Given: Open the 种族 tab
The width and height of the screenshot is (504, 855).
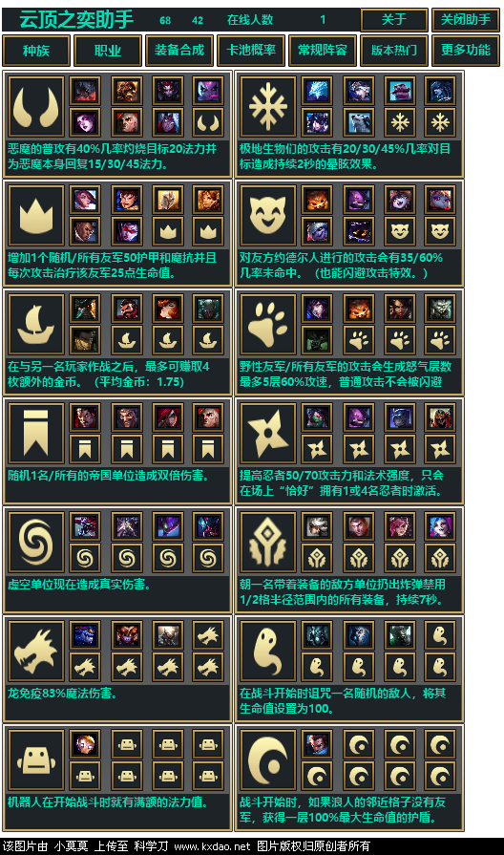Looking at the screenshot, I should click(x=36, y=51).
